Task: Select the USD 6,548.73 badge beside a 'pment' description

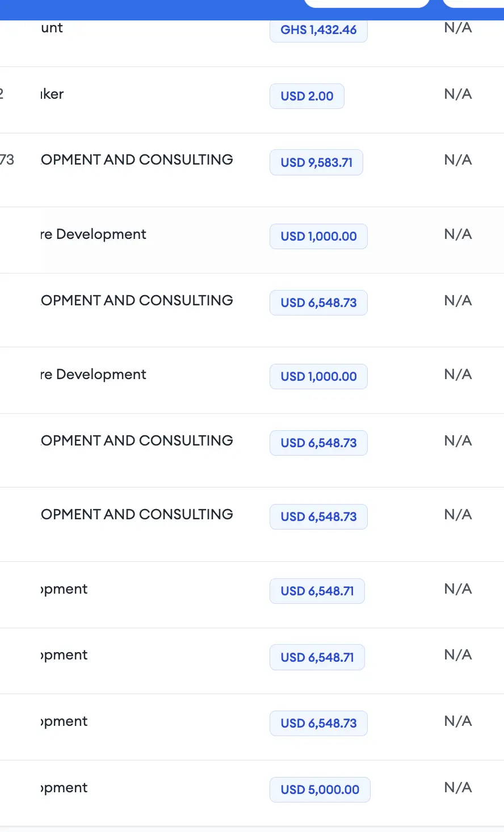Action: click(x=318, y=723)
